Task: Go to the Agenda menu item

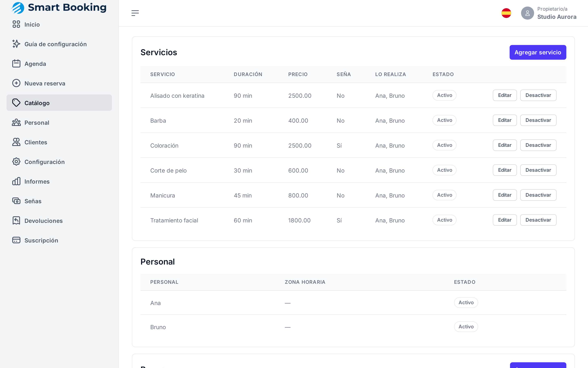Action: (x=59, y=64)
